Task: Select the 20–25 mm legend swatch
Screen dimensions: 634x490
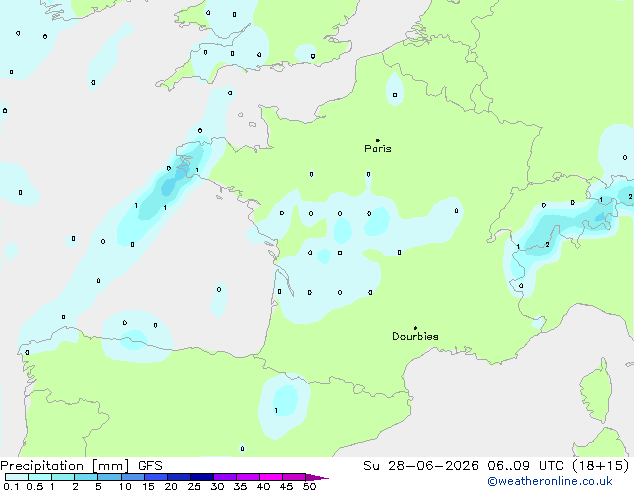Action: click(x=178, y=477)
